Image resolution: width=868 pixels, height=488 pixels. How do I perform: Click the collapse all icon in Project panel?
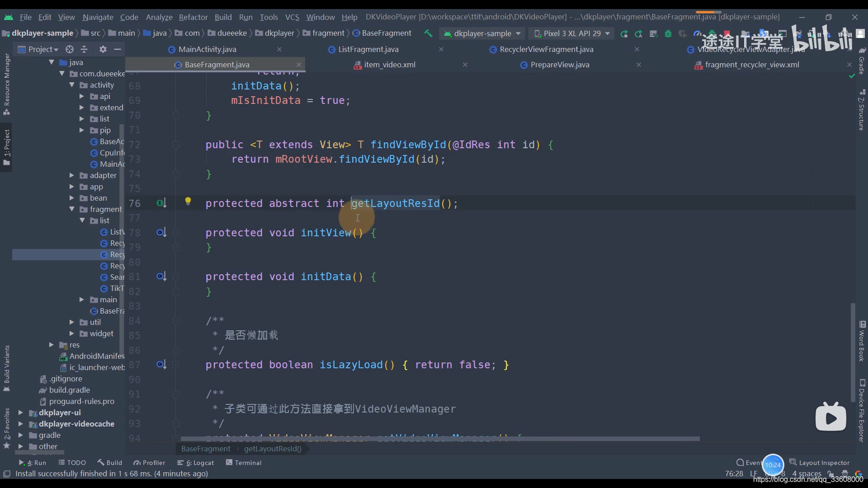click(84, 49)
